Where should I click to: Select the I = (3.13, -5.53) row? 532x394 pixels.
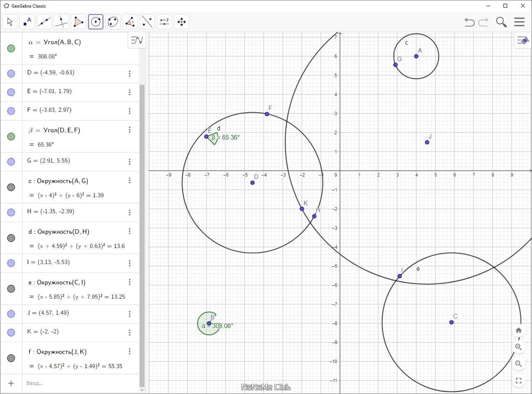pos(69,263)
